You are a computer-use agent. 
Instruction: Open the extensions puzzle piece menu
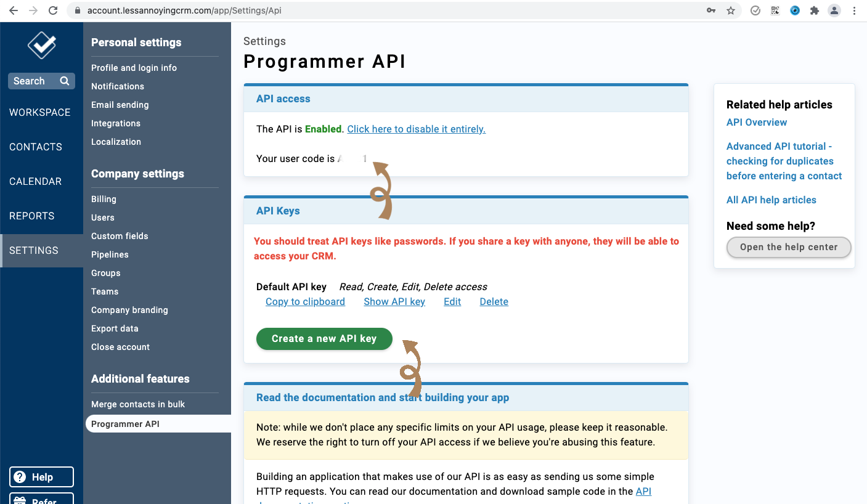[815, 10]
